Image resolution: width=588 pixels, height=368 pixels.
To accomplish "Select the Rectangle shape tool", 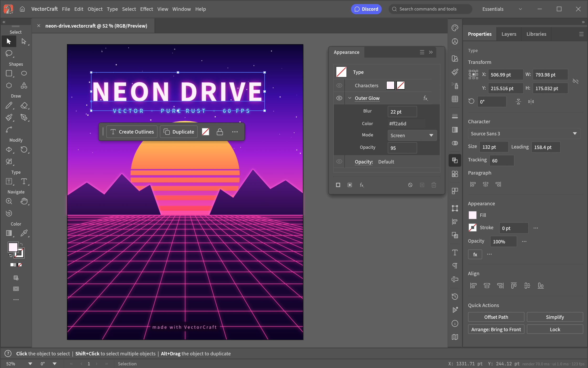I will pyautogui.click(x=9, y=74).
